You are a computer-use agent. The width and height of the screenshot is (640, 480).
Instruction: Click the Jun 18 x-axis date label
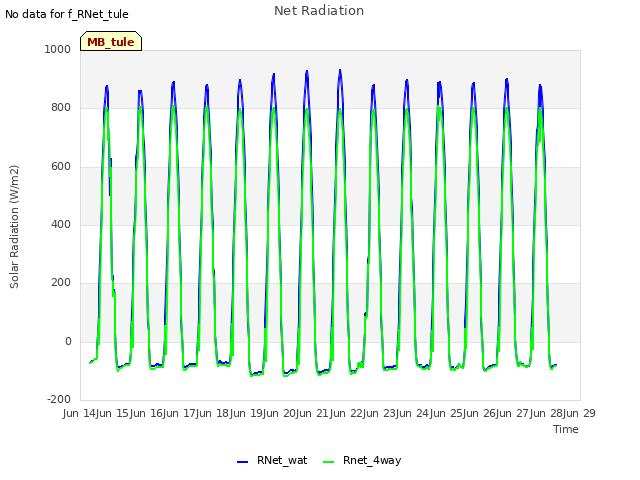coord(214,413)
